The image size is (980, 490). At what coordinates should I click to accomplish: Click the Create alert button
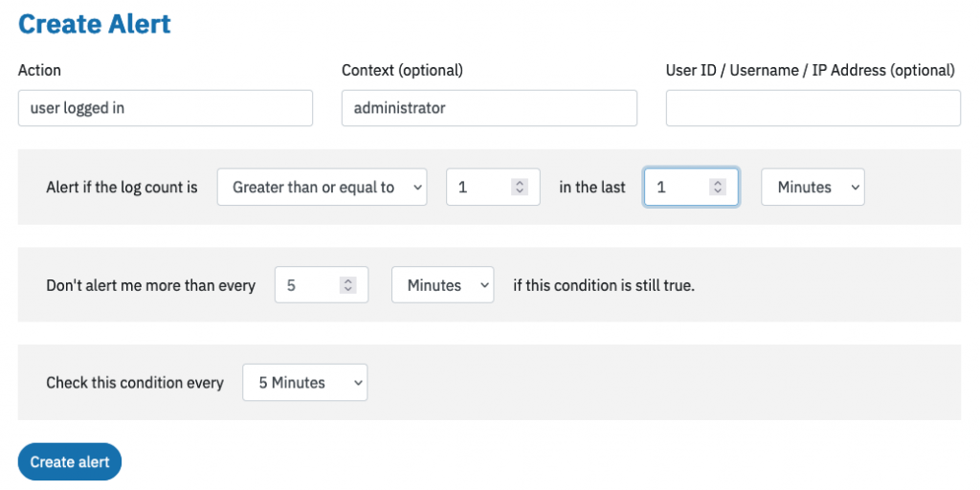coord(69,462)
